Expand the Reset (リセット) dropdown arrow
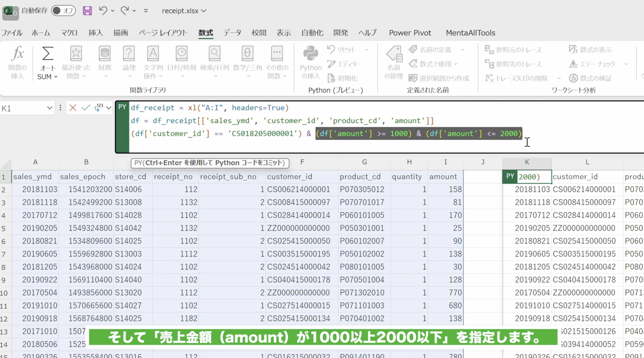Image resolution: width=644 pixels, height=358 pixels. pos(367,50)
